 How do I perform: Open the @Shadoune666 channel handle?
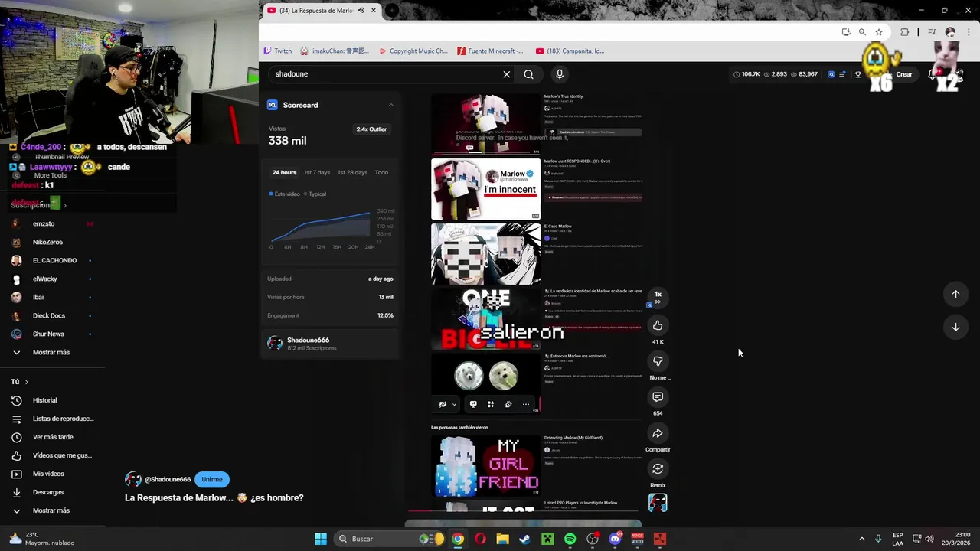[x=168, y=480]
